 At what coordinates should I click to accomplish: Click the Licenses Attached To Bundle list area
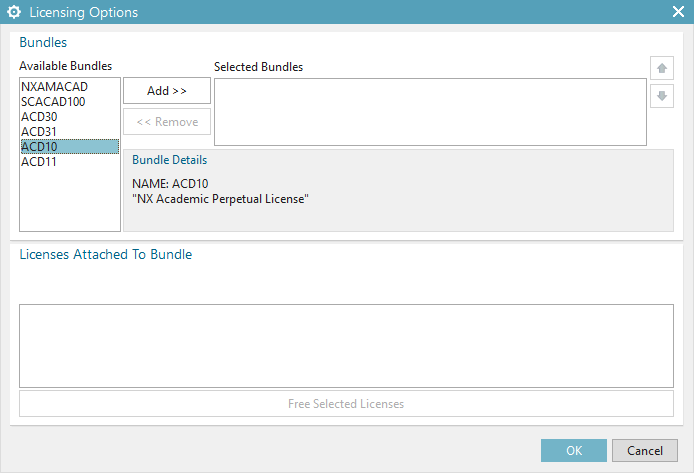(x=346, y=345)
